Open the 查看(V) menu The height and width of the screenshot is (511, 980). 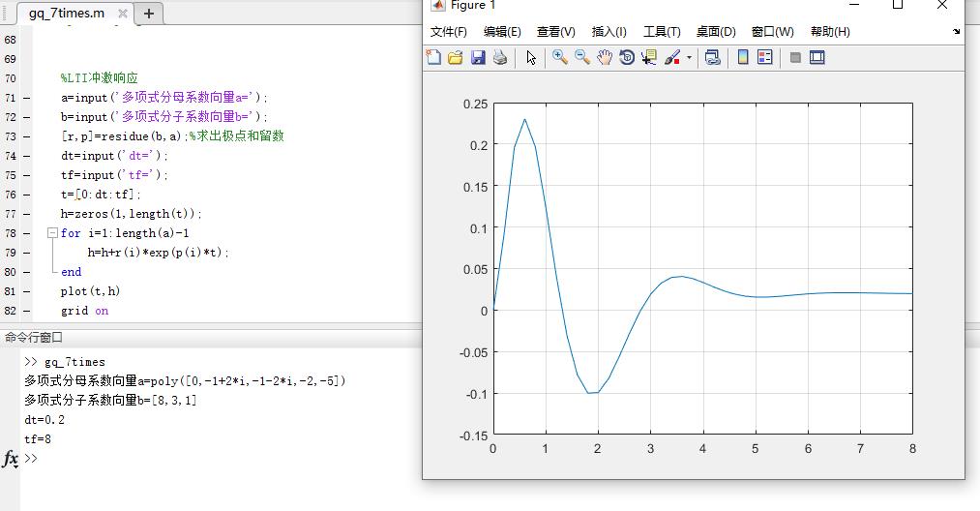tap(555, 31)
